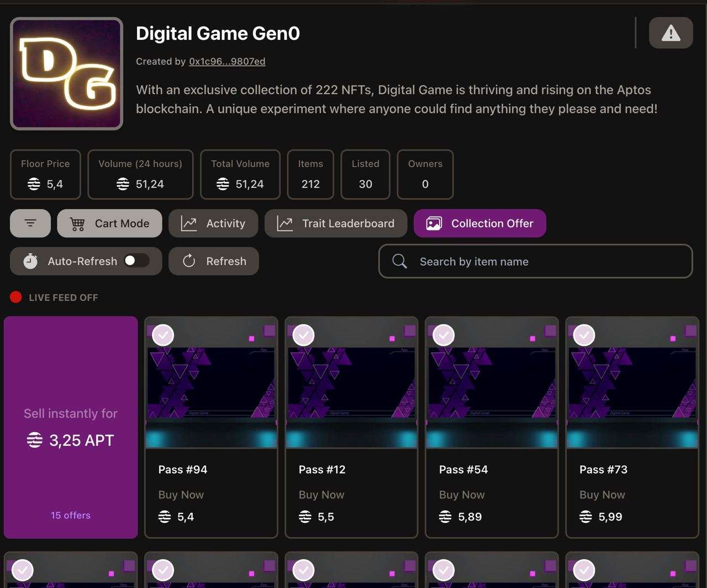Select the checkmark on Pass #12

[x=303, y=335]
